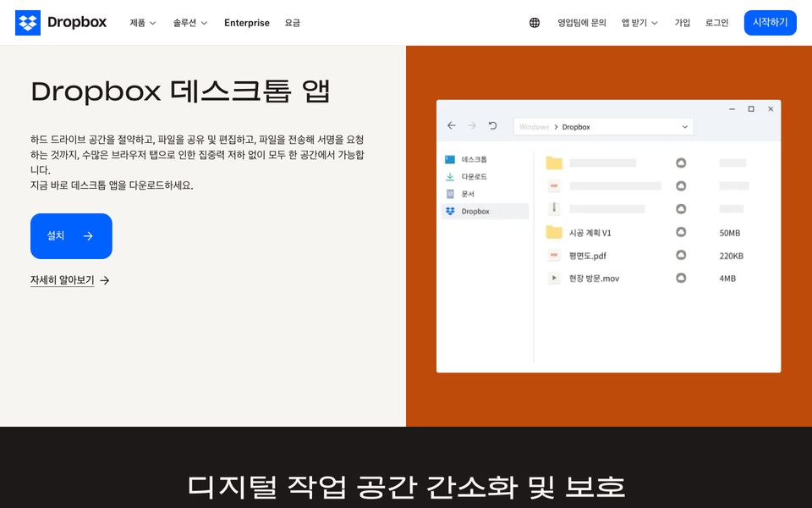
Task: Expand the 앱 받기 dropdown
Action: tap(639, 23)
